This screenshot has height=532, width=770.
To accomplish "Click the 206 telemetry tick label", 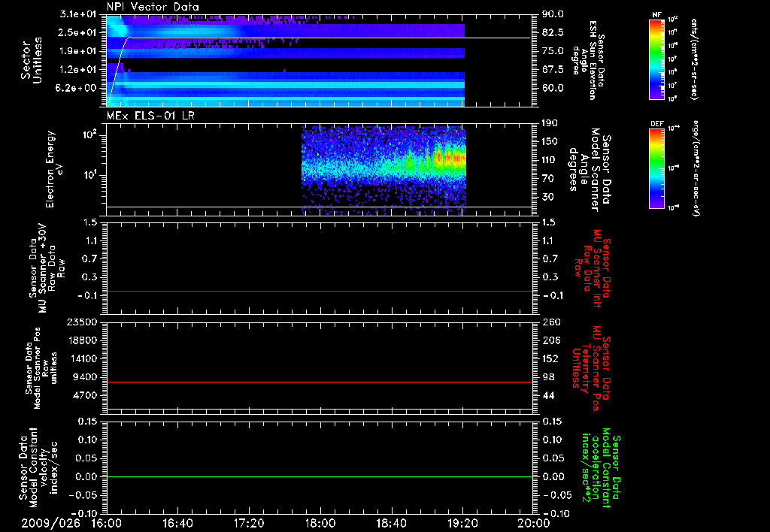I will click(551, 340).
